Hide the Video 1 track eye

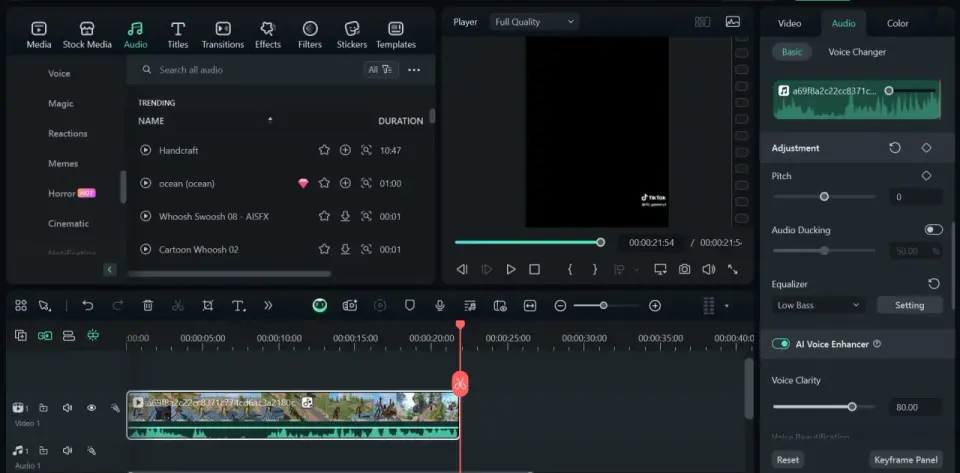pos(91,408)
